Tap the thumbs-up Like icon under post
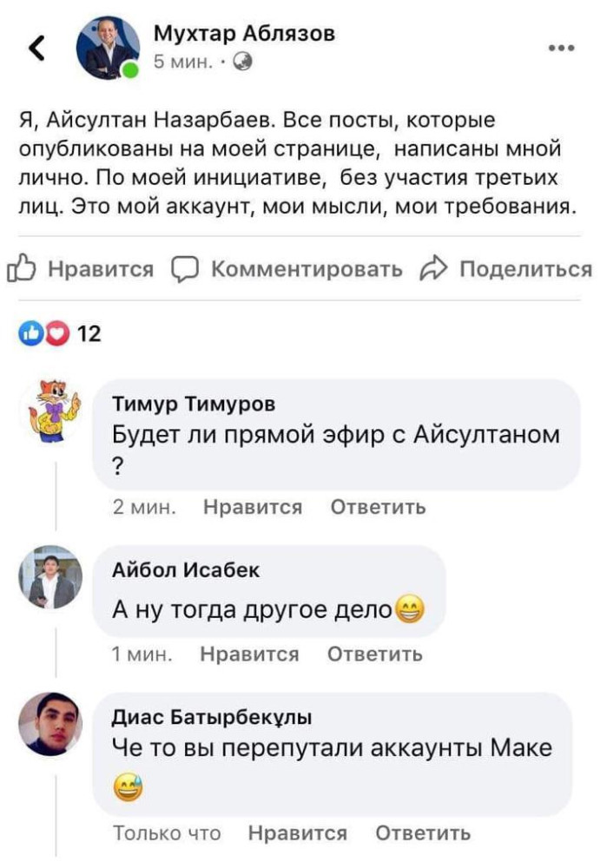 (19, 269)
